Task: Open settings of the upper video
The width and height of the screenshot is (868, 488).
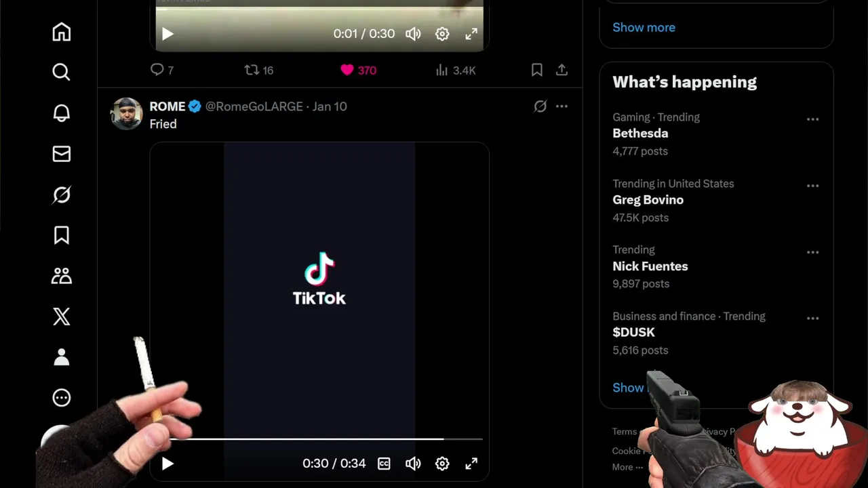Action: 442,34
